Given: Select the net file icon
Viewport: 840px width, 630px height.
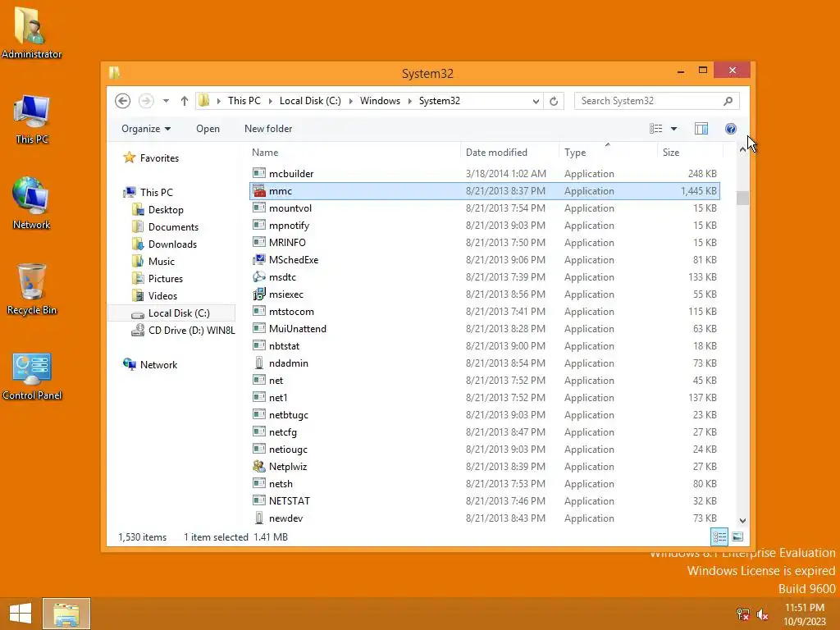Looking at the screenshot, I should pyautogui.click(x=259, y=380).
